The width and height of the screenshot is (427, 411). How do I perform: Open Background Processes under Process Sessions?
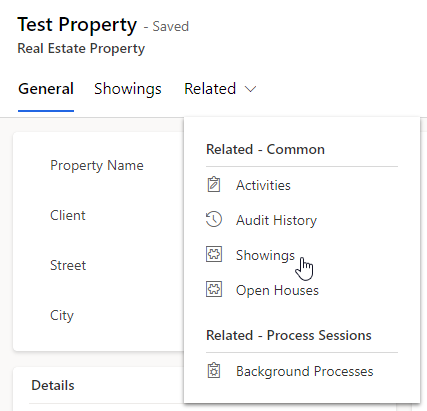point(305,371)
